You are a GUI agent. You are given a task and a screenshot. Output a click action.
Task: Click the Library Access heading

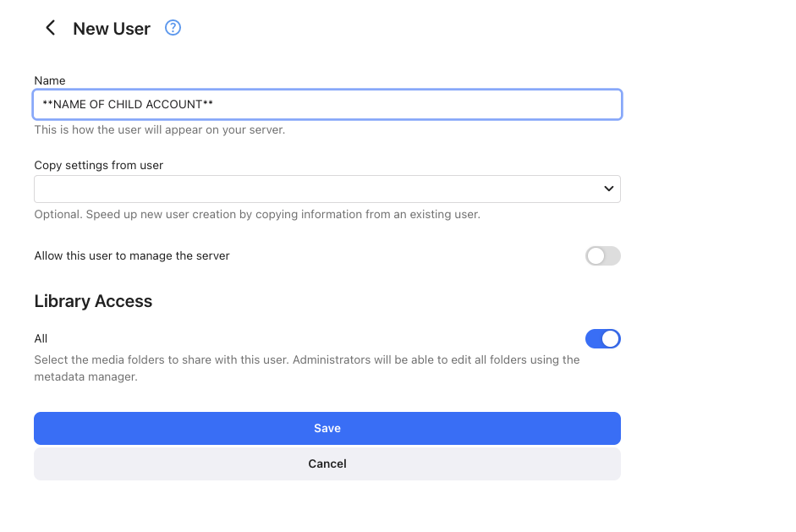[93, 301]
